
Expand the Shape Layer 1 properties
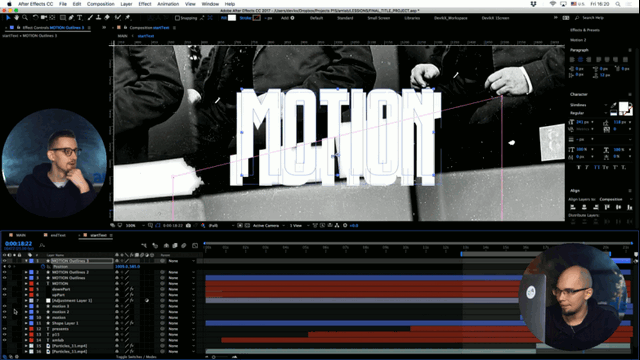pyautogui.click(x=26, y=323)
